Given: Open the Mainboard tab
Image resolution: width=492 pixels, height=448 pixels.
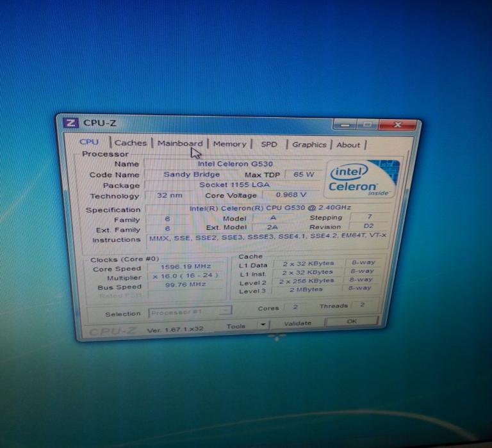Looking at the screenshot, I should click(180, 143).
